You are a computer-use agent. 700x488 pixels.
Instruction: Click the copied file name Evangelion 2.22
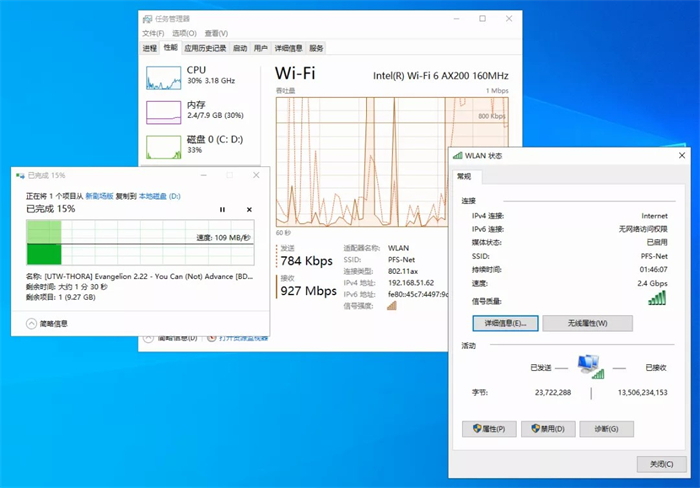[x=149, y=276]
